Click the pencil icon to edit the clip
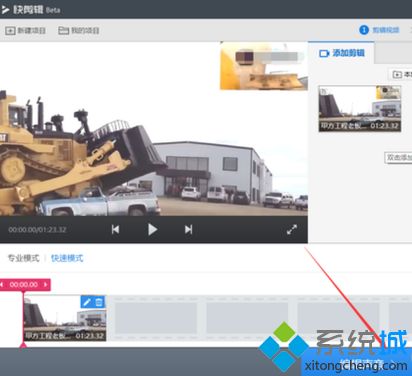This screenshot has height=376, width=412. click(87, 302)
